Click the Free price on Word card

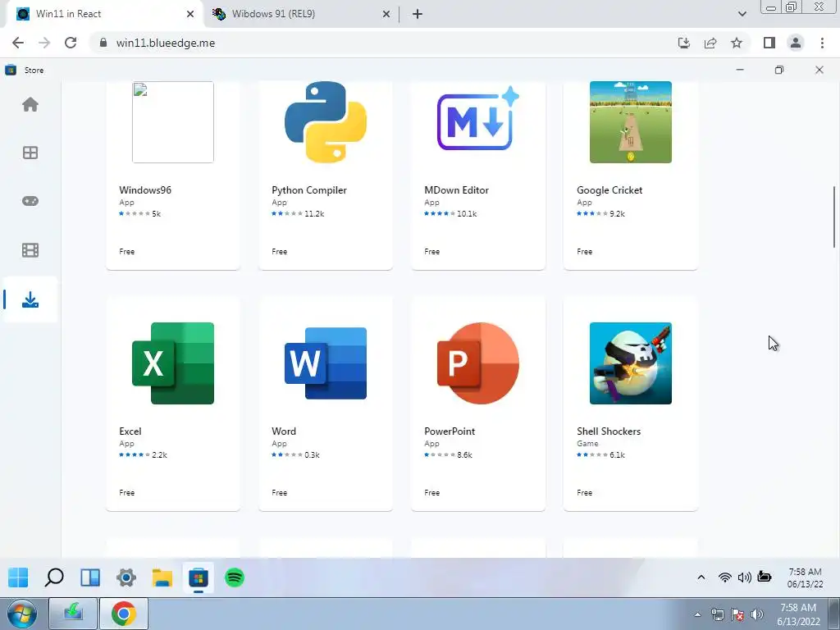pos(280,493)
